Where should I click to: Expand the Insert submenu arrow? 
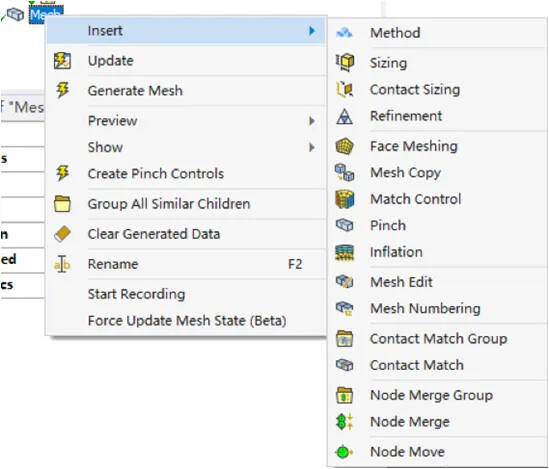click(x=312, y=31)
